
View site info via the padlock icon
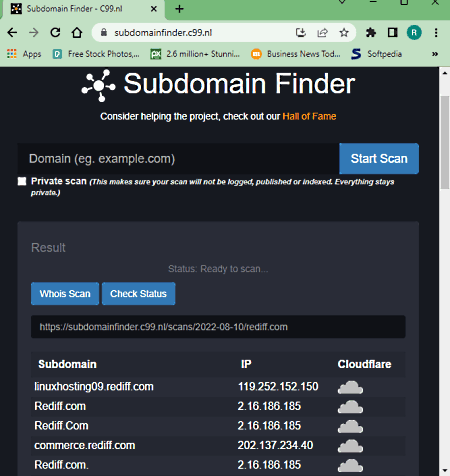click(x=104, y=33)
